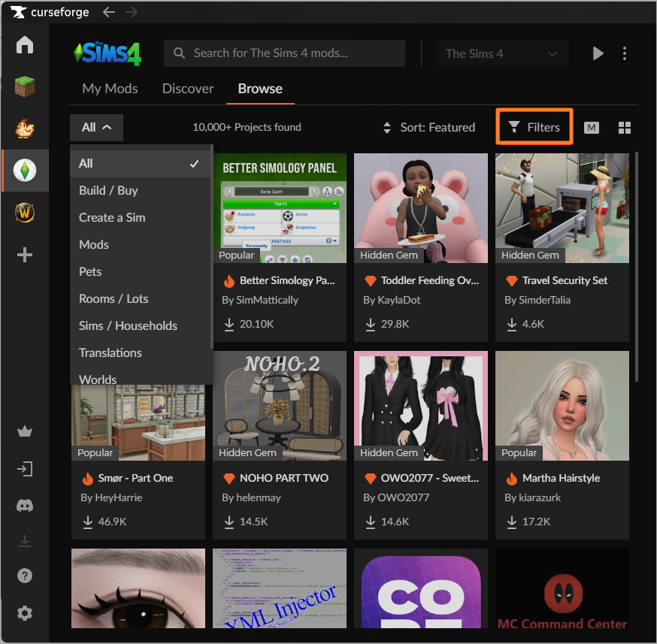Click the login arrow icon in sidebar
Viewport: 657px width, 644px height.
tap(25, 469)
